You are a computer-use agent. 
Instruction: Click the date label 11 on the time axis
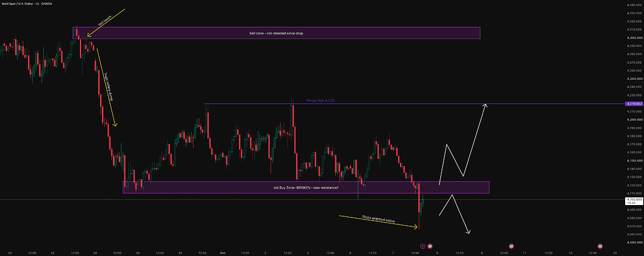525,253
